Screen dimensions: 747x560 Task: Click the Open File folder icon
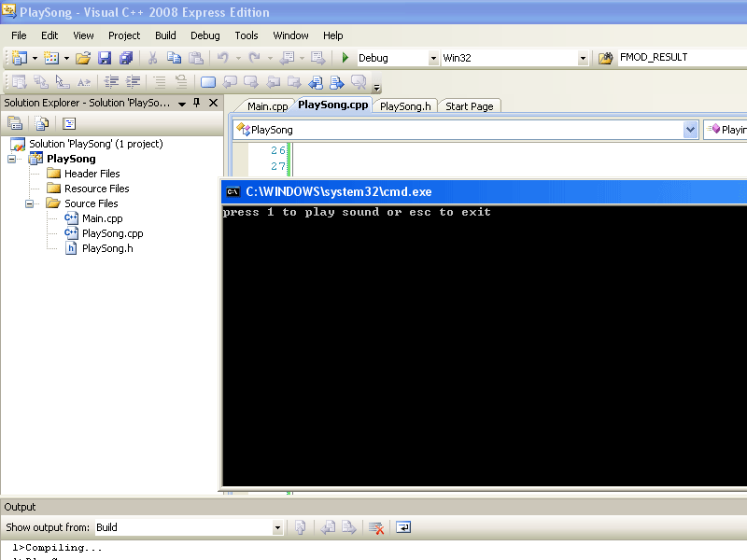[x=83, y=58]
